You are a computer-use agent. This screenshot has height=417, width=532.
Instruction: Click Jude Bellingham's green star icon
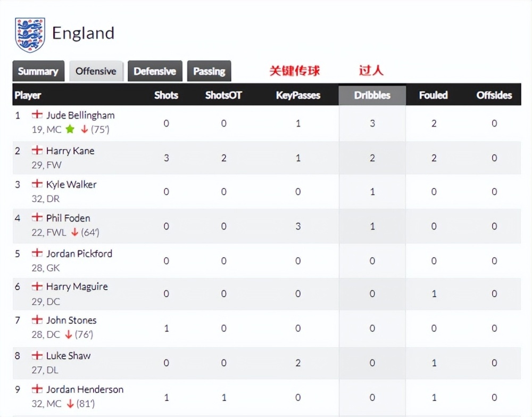70,129
